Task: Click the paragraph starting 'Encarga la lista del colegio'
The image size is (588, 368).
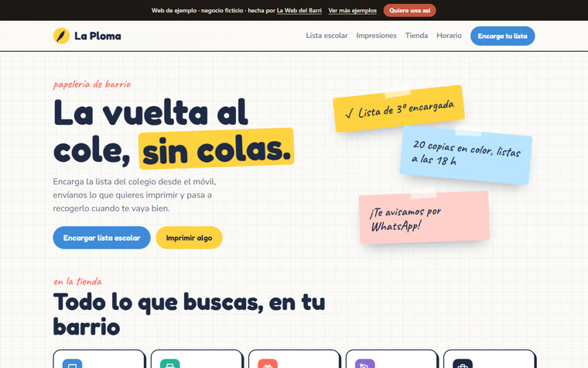Action: pos(135,195)
